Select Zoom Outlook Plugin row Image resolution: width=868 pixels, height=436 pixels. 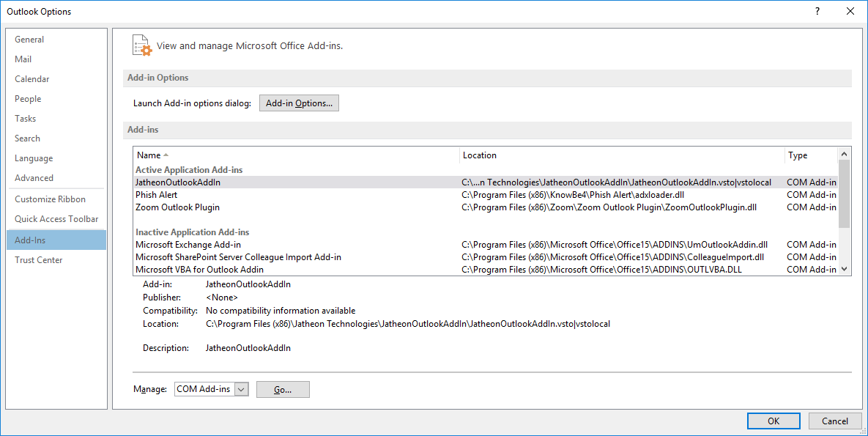click(486, 207)
